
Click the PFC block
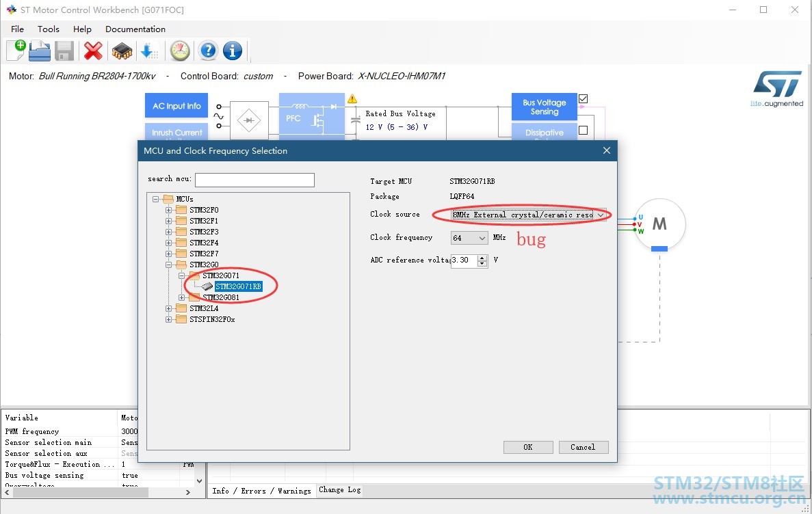click(x=312, y=116)
